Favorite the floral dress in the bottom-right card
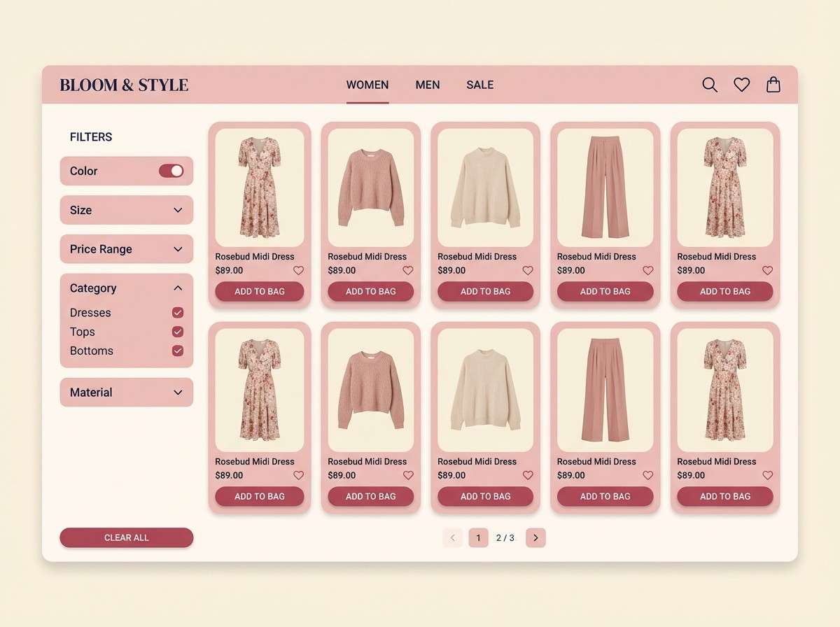 (767, 475)
